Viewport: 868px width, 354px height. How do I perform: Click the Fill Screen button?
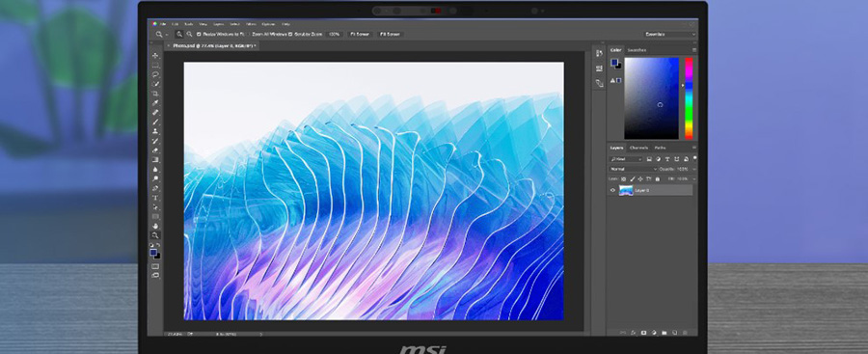[x=390, y=35]
